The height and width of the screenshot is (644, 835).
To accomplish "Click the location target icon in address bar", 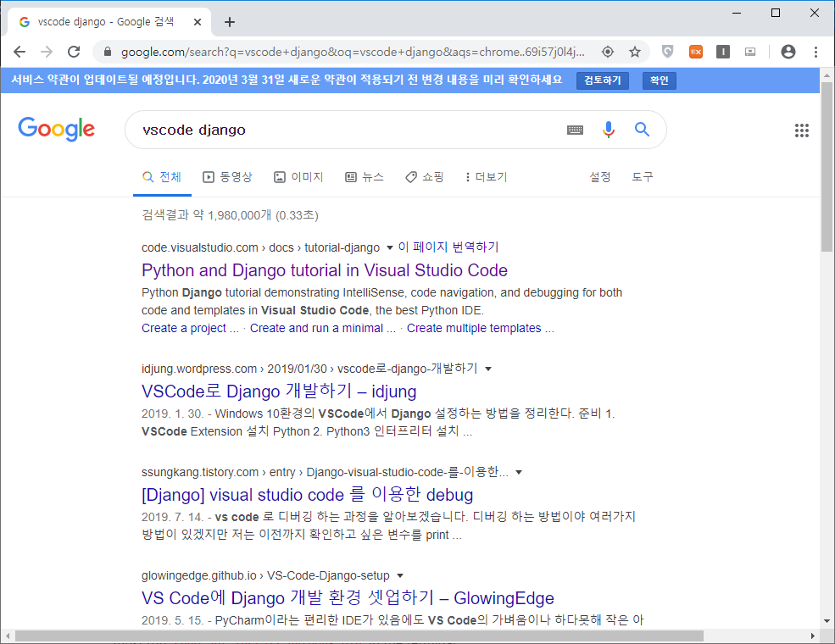I will 608,52.
